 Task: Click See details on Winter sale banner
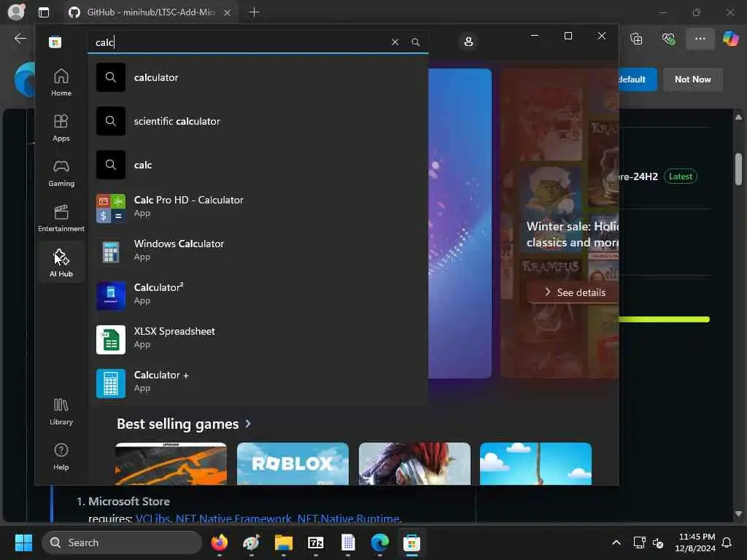point(575,292)
